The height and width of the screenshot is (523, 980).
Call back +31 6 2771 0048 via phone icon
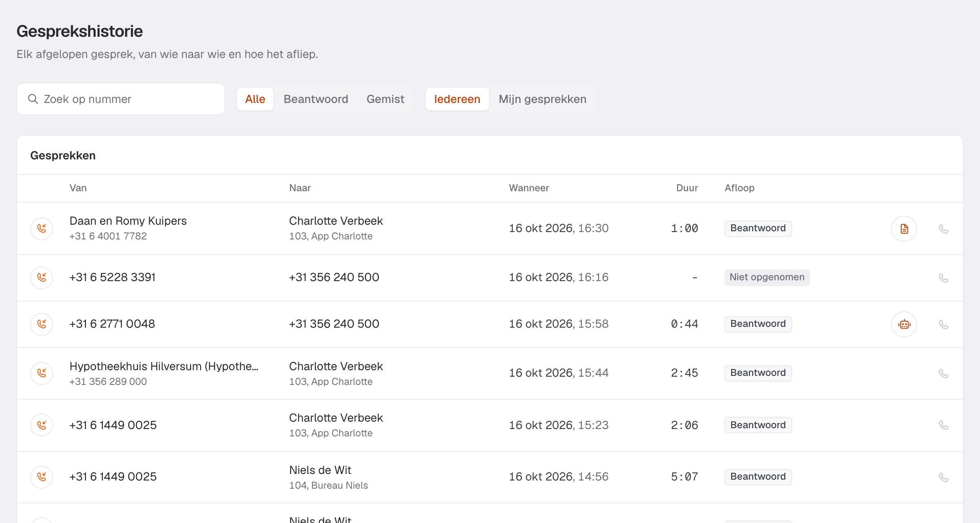[x=943, y=324]
